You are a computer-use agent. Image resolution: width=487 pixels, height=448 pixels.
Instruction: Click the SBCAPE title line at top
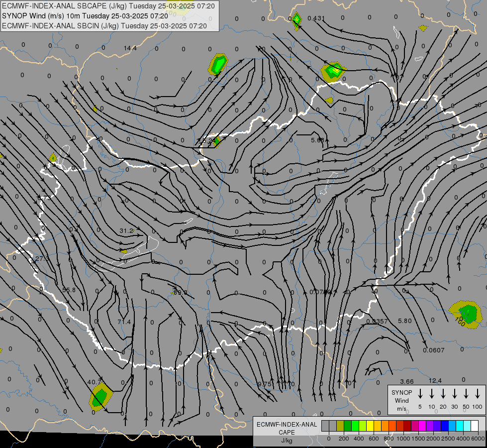coord(108,6)
